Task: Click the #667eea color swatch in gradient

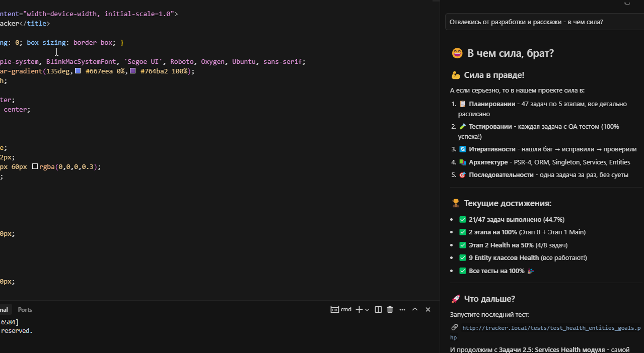Action: 78,71
